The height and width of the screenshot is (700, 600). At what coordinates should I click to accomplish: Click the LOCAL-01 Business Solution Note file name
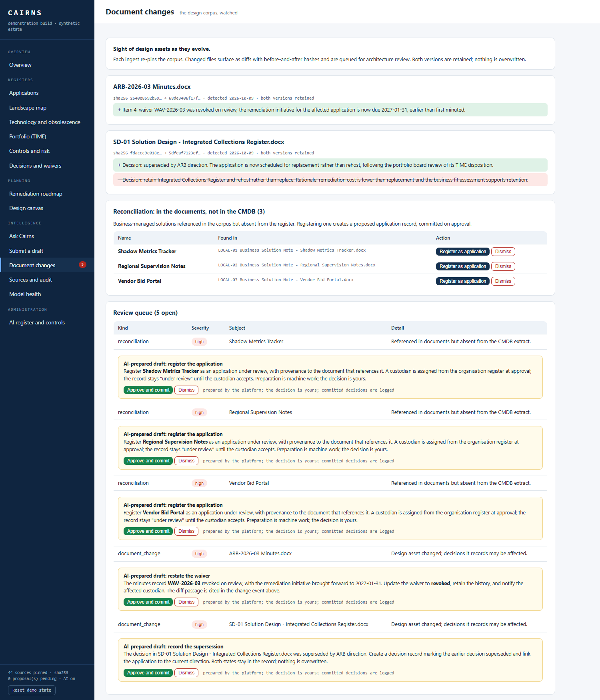pos(292,250)
